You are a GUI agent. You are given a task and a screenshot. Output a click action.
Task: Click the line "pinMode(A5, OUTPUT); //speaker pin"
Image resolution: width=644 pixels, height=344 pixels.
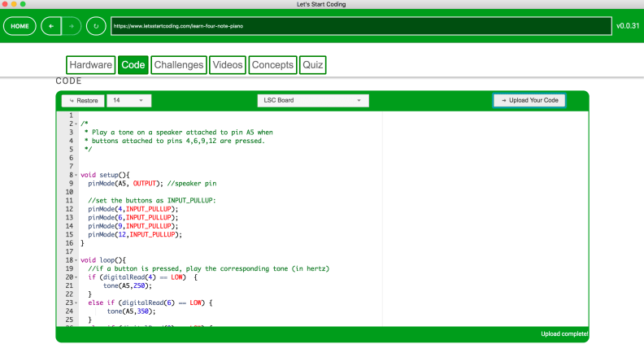tap(152, 183)
